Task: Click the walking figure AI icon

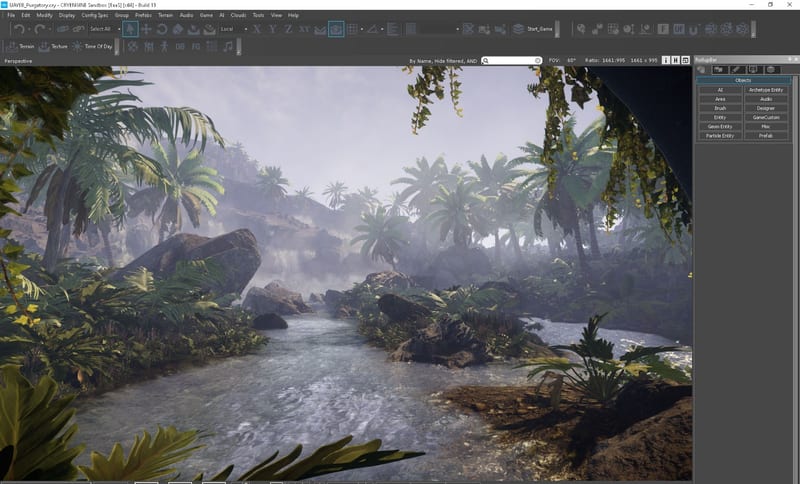Action: click(x=164, y=46)
